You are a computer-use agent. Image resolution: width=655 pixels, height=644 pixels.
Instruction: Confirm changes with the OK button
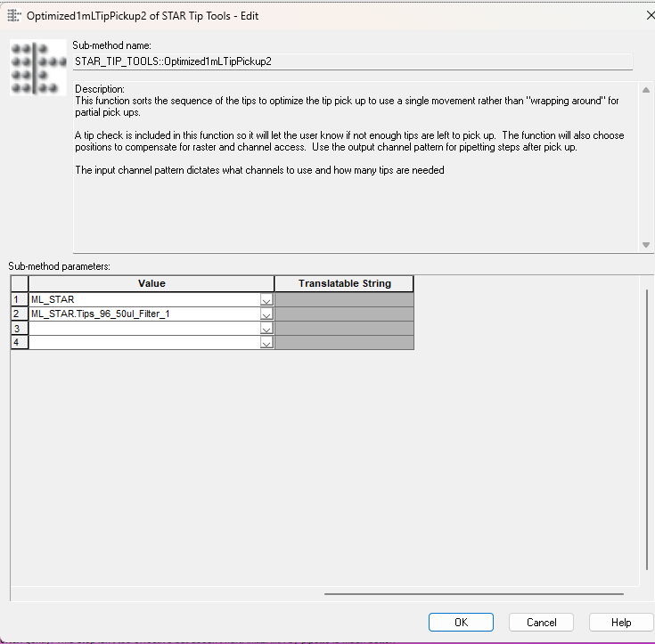461,622
